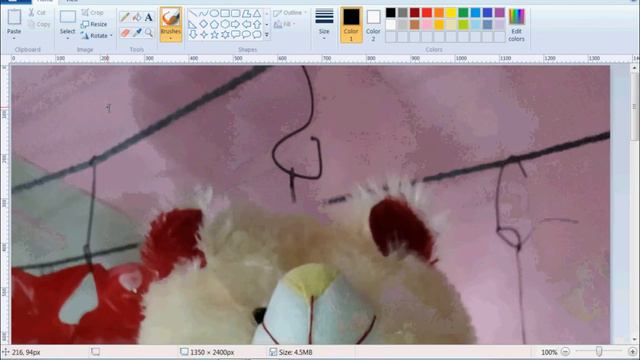
Task: Pick the Oval shape
Action: tap(214, 13)
